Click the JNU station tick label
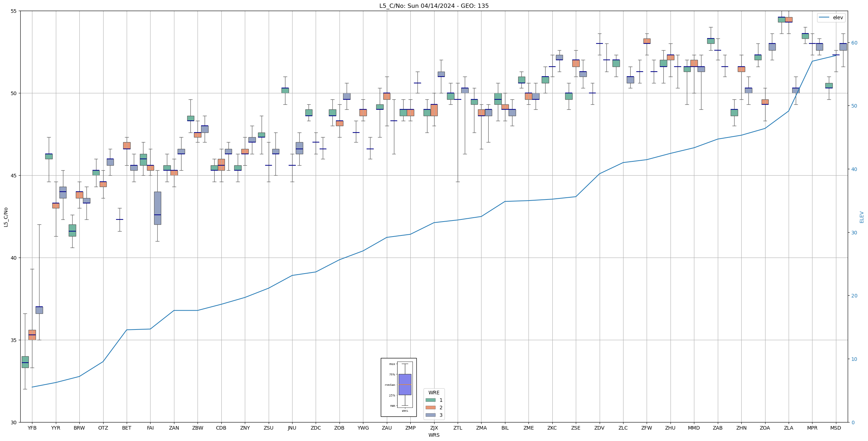This screenshot has width=868, height=441. (x=292, y=428)
